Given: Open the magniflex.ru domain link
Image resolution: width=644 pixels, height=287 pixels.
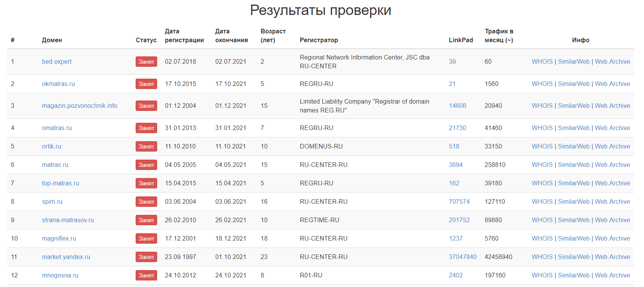Looking at the screenshot, I should click(x=59, y=238).
